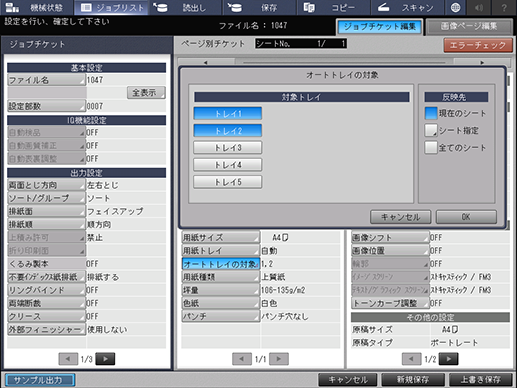
Task: Open the 用紙サイズ setting
Action: coord(221,238)
